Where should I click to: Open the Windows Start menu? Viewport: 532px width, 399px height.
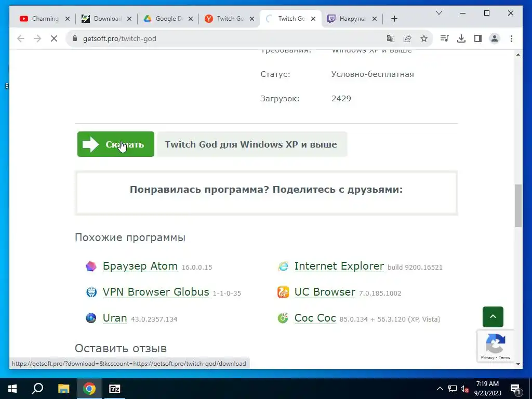click(x=12, y=389)
